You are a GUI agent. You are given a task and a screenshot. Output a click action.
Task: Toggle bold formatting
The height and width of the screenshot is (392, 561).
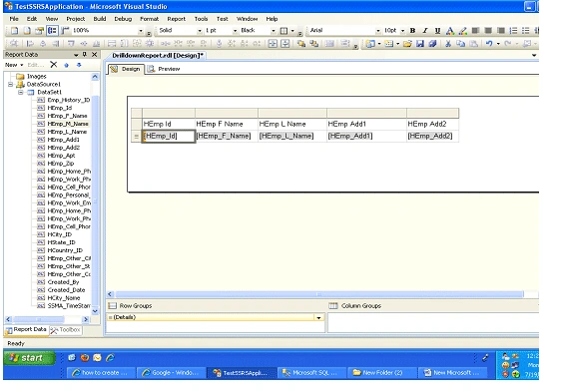[412, 31]
